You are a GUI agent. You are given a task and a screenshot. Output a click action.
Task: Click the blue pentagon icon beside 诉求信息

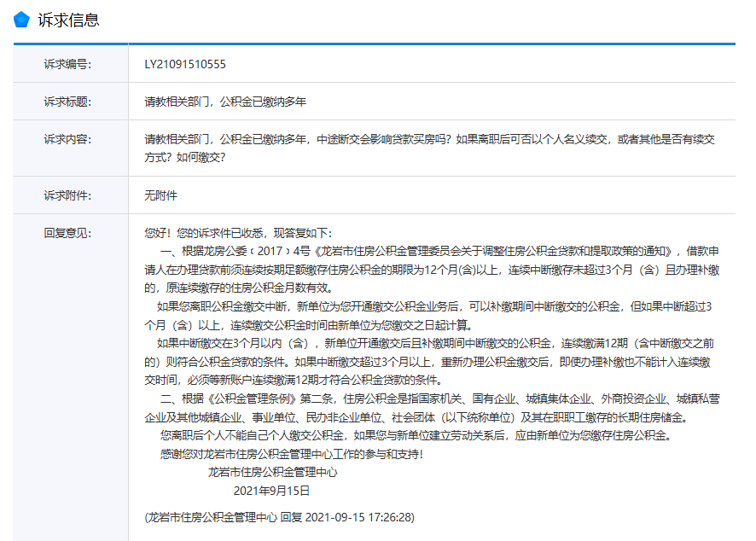pyautogui.click(x=22, y=20)
